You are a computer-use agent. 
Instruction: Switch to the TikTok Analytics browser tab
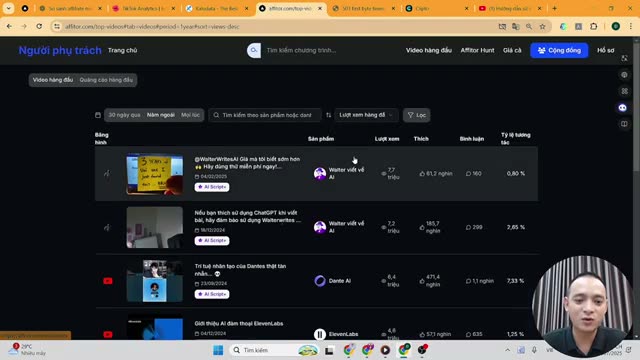pos(144,9)
